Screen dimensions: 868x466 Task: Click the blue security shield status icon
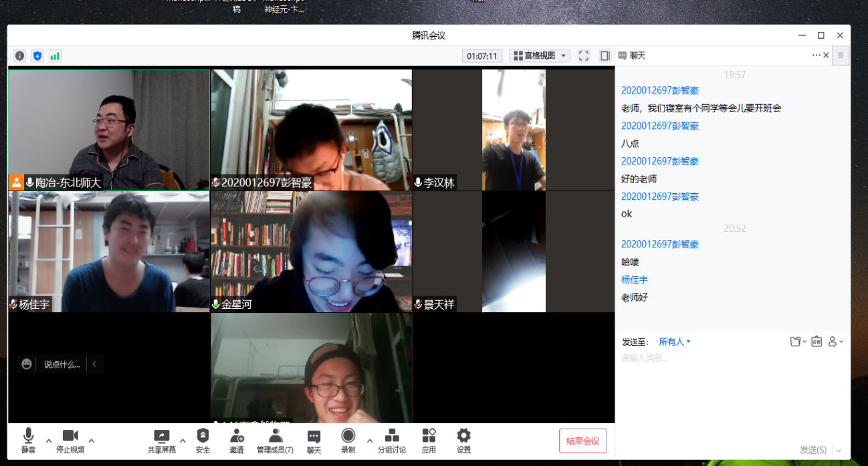37,56
